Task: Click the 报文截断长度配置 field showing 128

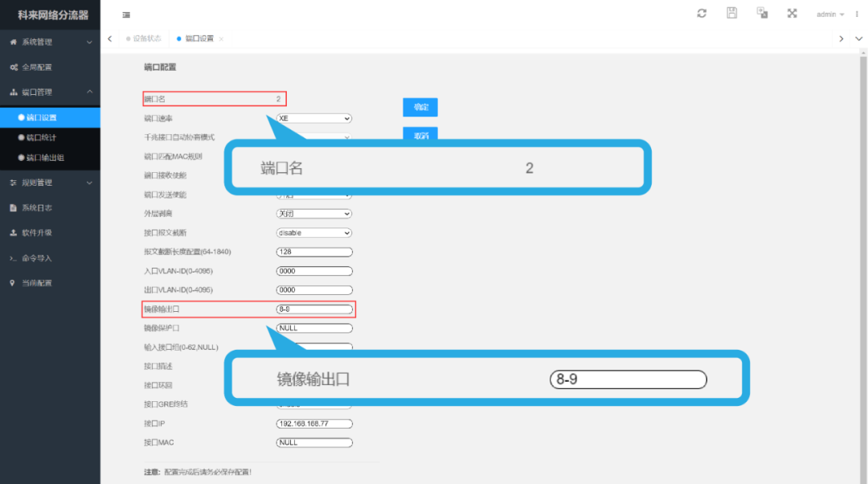Action: (314, 252)
